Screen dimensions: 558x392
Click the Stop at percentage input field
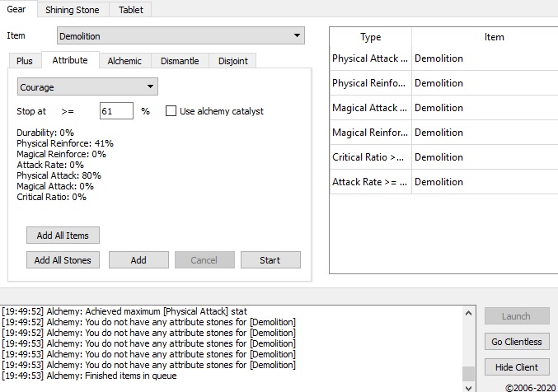(116, 111)
